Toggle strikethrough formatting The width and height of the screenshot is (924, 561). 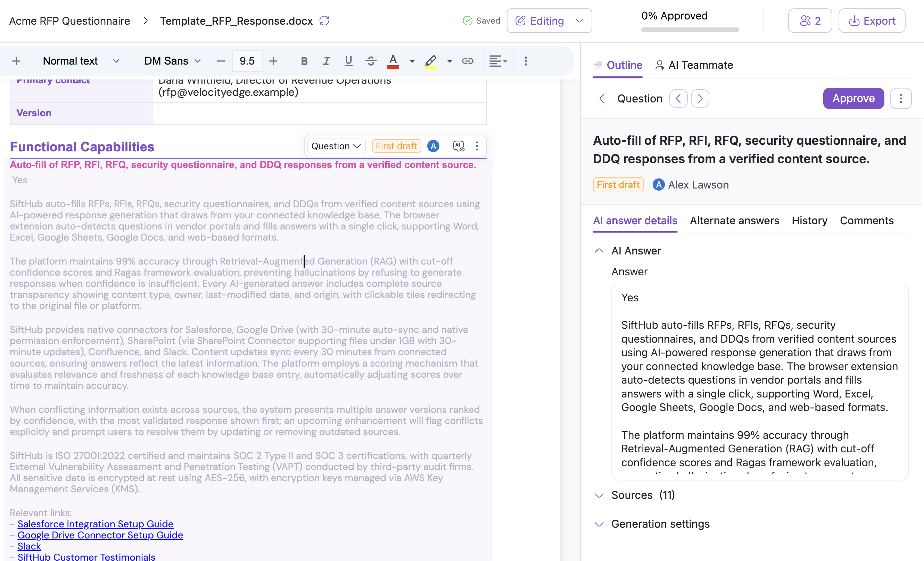click(x=371, y=61)
